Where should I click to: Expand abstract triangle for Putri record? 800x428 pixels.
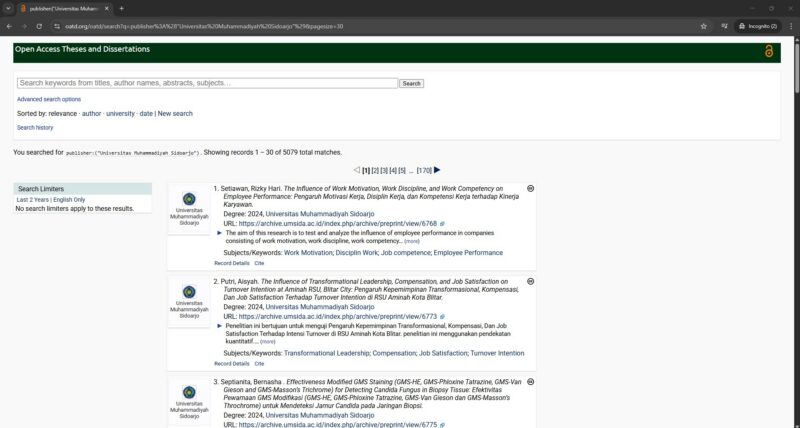click(x=219, y=325)
